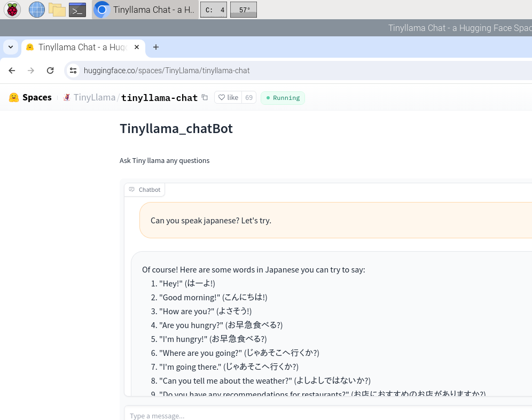Open a new browser tab
532x420 pixels.
point(156,47)
